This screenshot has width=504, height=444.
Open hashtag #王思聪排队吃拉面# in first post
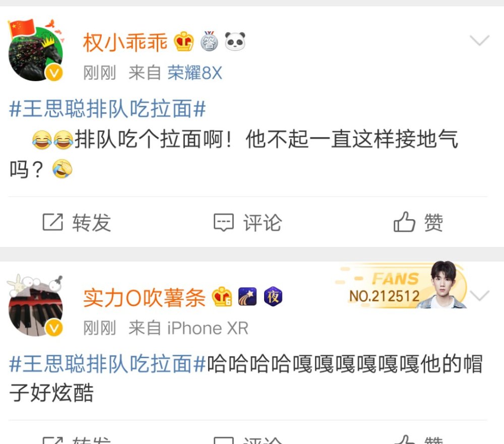pyautogui.click(x=107, y=109)
